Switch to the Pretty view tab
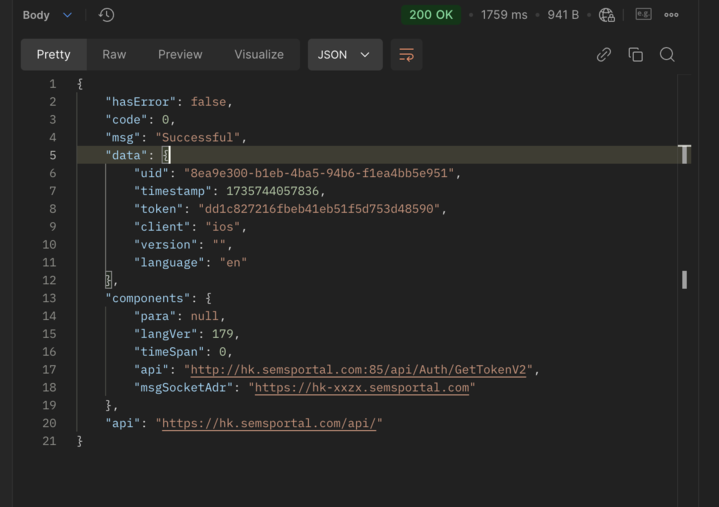The height and width of the screenshot is (507, 719). tap(54, 55)
